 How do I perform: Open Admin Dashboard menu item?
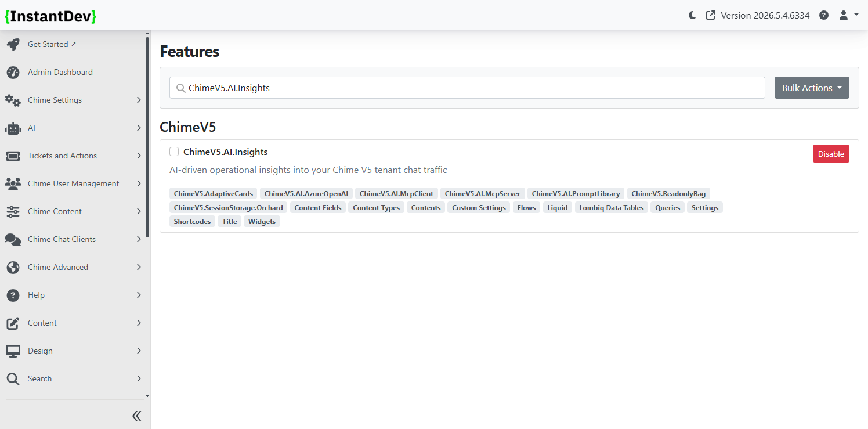(73, 72)
